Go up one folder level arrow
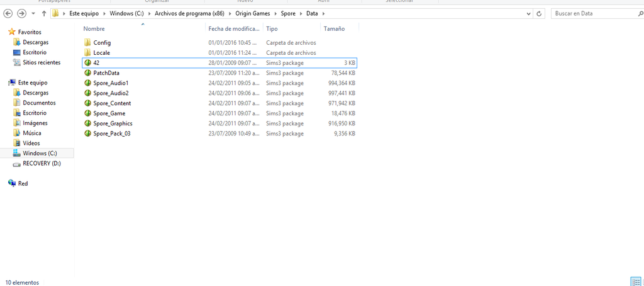644x286 pixels. click(44, 14)
